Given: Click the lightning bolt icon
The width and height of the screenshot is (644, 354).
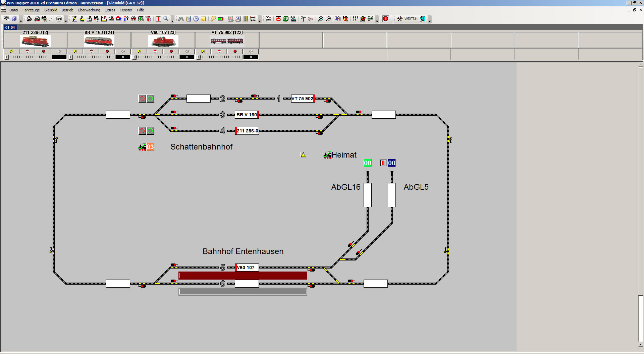Looking at the screenshot, I should click(213, 19).
